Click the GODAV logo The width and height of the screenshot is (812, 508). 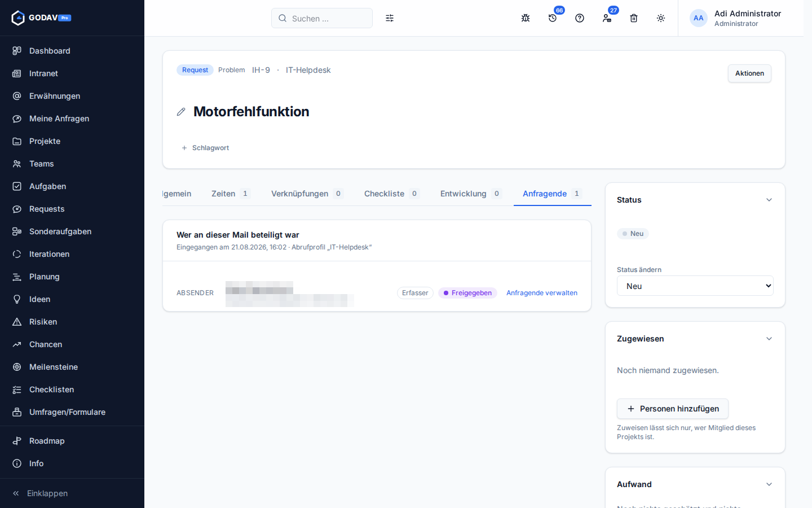coord(41,18)
